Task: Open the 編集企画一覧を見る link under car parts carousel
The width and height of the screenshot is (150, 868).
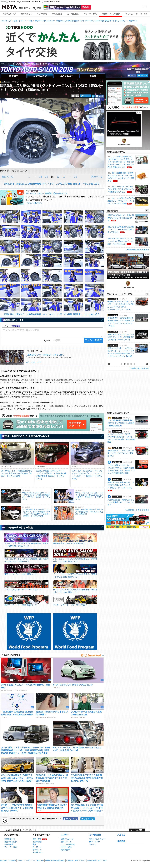Action: 140,368
